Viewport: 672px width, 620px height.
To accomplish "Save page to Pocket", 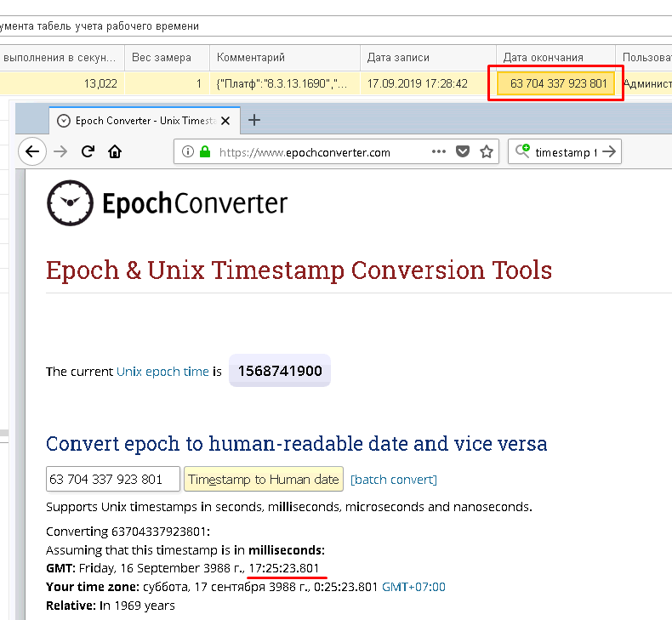I will point(463,152).
